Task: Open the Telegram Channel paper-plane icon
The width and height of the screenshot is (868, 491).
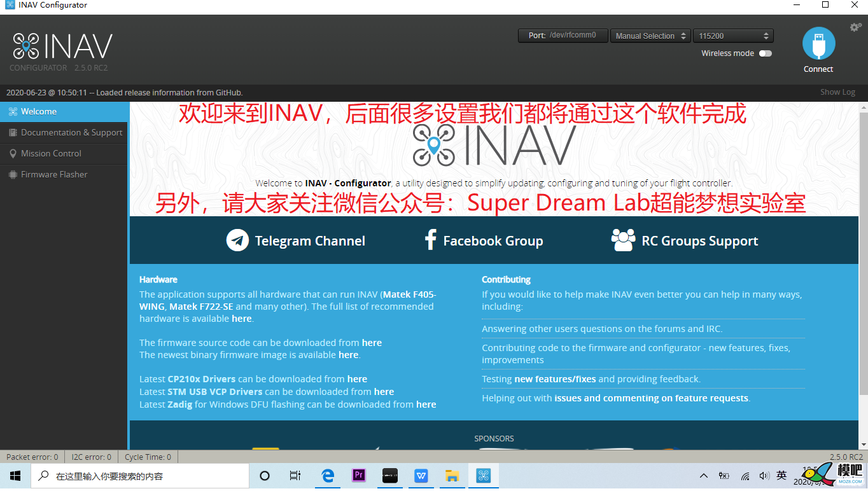Action: [237, 240]
